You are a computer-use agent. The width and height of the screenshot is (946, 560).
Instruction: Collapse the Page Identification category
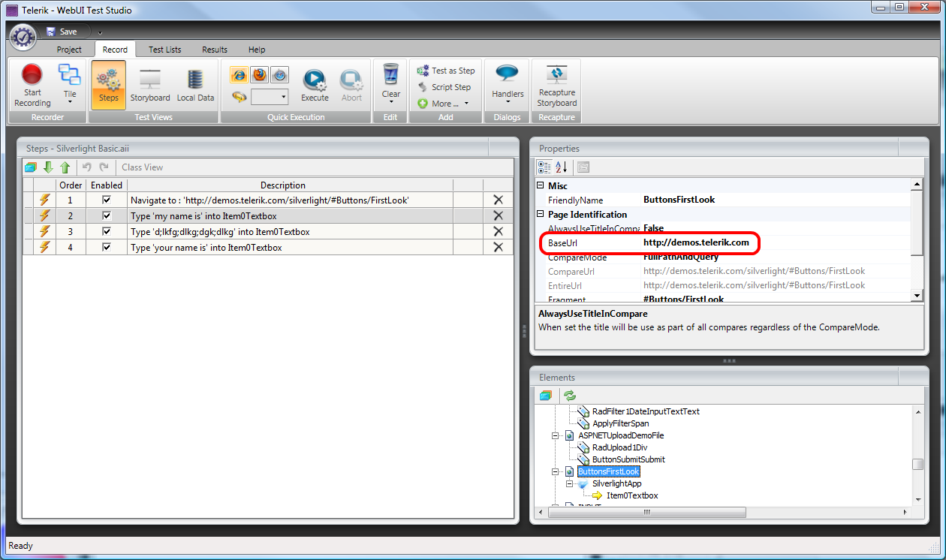(x=540, y=214)
